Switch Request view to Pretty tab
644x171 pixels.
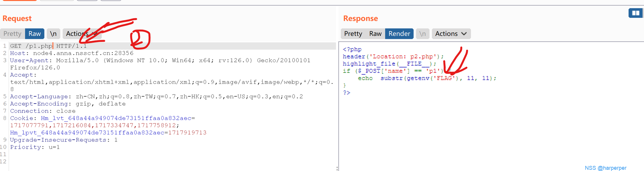point(12,34)
